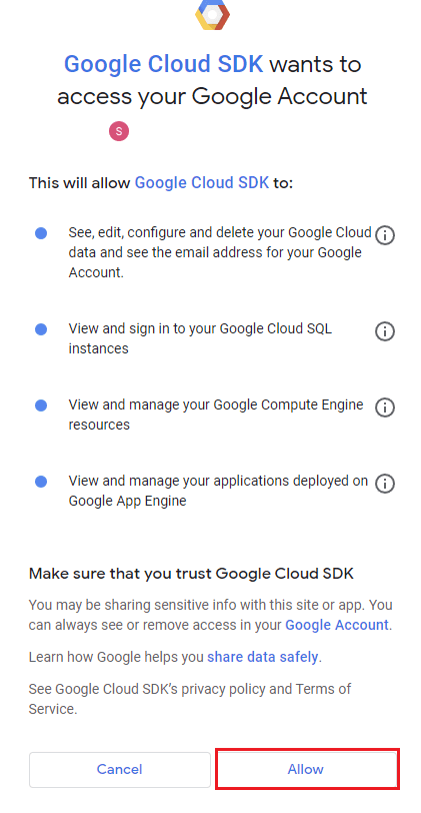Click the privacy policy and Terms of Service text

[x=190, y=699]
